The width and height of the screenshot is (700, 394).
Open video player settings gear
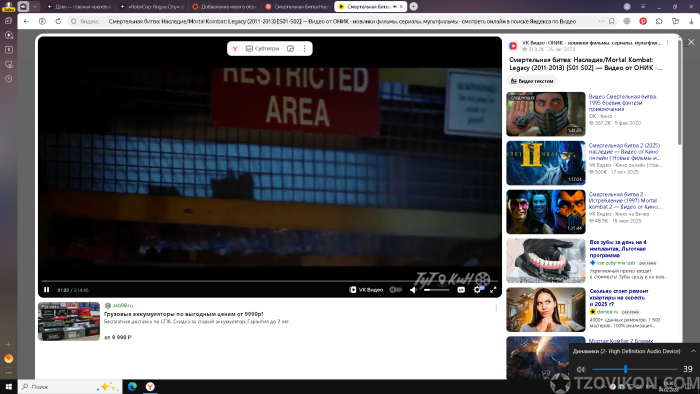[477, 290]
